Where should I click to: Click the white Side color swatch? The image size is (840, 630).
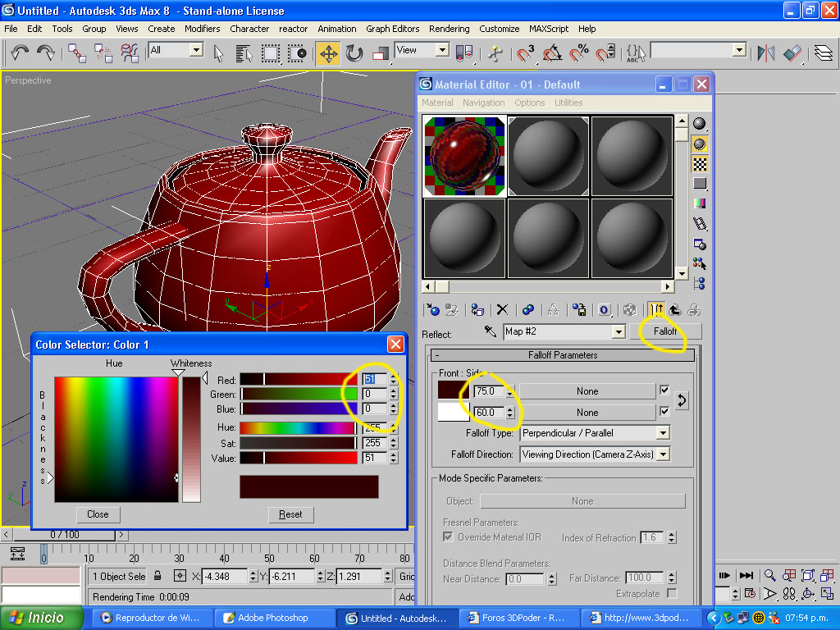point(453,412)
